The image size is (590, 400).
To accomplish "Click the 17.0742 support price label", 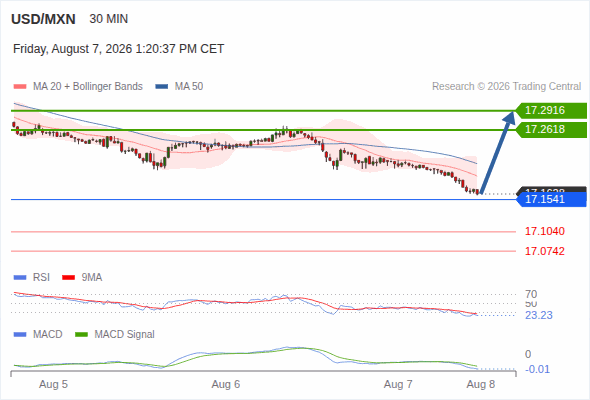I will [544, 251].
